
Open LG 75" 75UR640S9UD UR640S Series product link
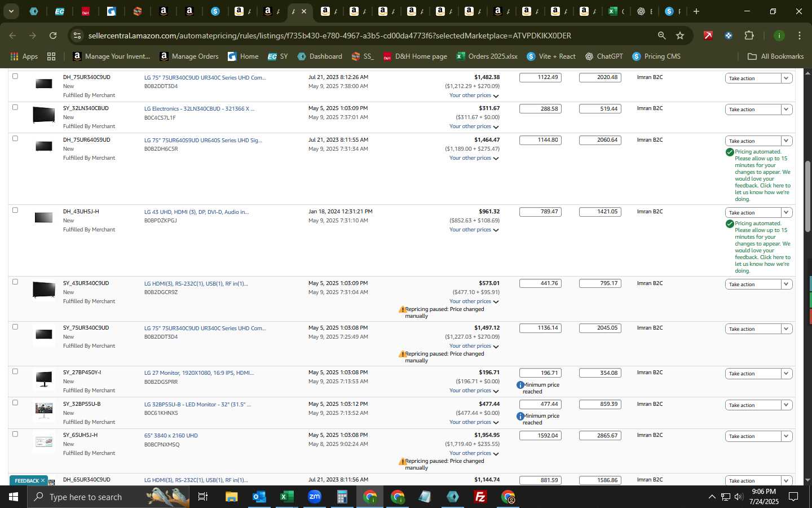tap(203, 141)
